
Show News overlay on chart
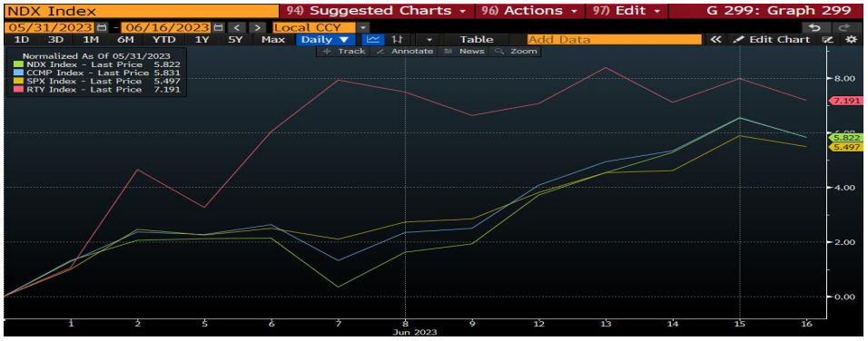[x=464, y=52]
